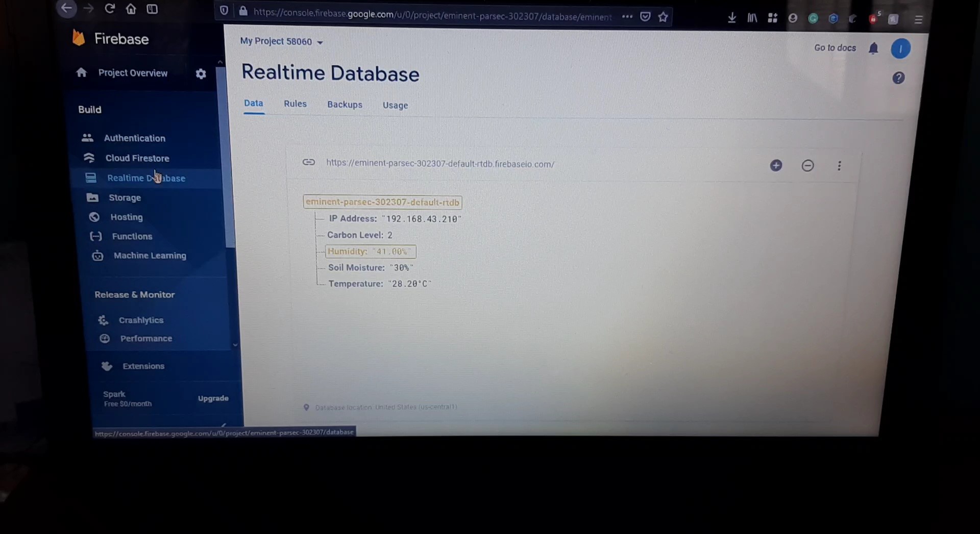Screen dimensions: 980x534
Task: Open Hosting in the sidebar
Action: [127, 217]
